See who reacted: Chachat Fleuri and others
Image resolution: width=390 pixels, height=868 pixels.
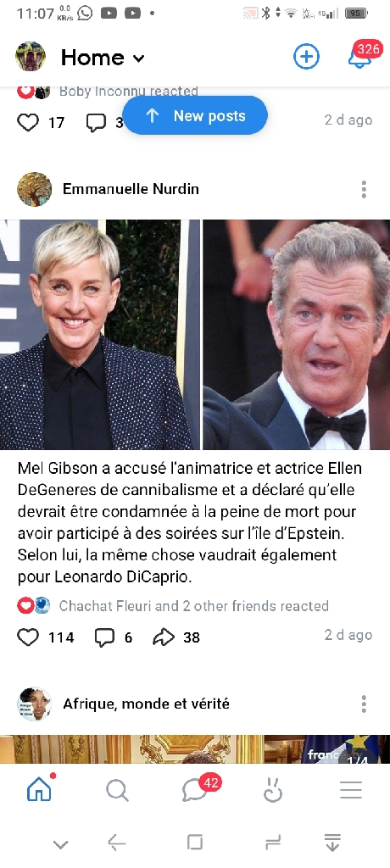coord(194,606)
